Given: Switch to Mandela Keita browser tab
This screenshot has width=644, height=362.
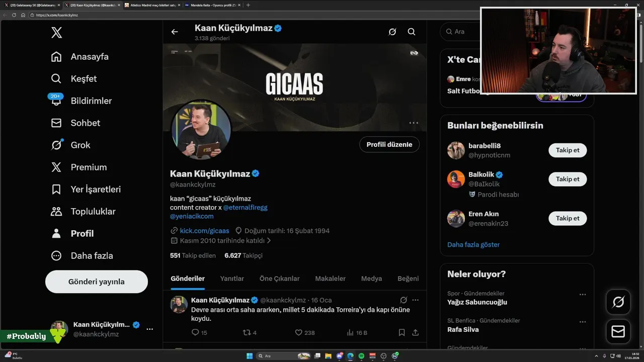Looking at the screenshot, I should [213, 5].
